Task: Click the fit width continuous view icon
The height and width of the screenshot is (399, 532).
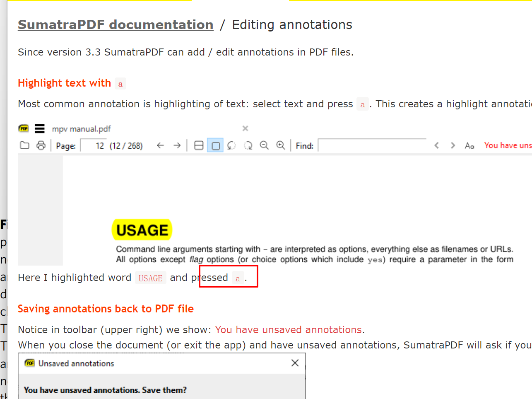Action: [x=199, y=145]
